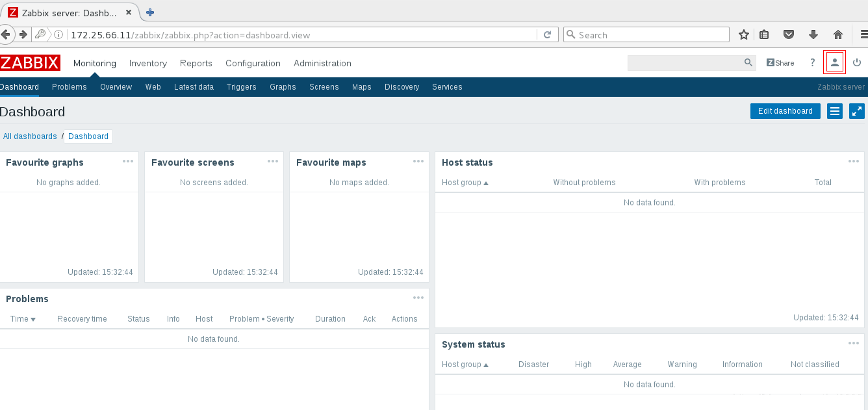Click the Disaster column header
Viewport: 868px width, 410px height.
[x=533, y=365]
